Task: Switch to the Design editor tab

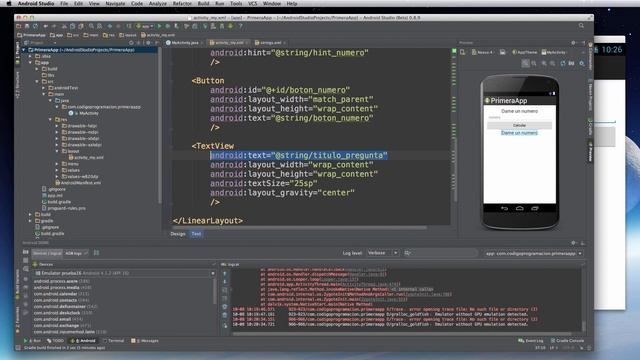Action: pos(178,234)
